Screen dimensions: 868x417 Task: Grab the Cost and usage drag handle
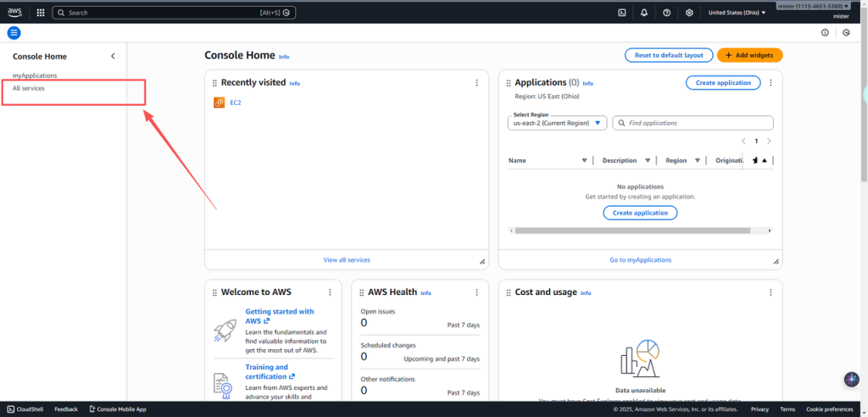tap(509, 293)
